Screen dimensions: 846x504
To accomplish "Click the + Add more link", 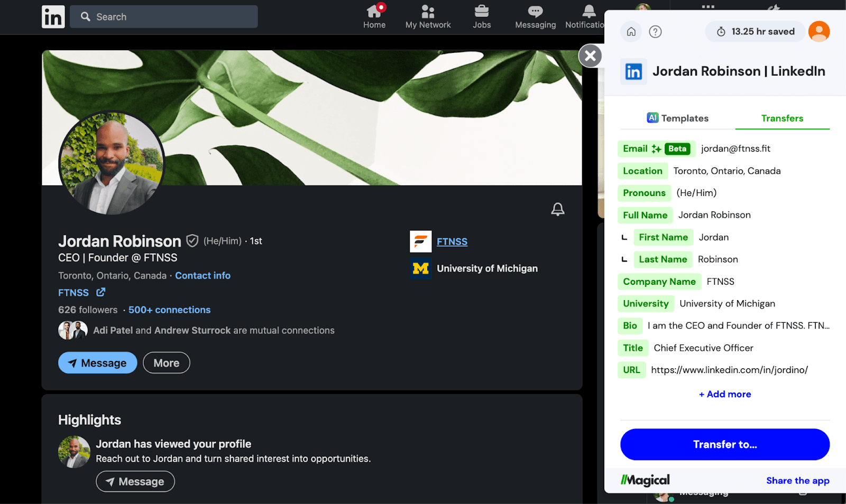I will point(725,394).
